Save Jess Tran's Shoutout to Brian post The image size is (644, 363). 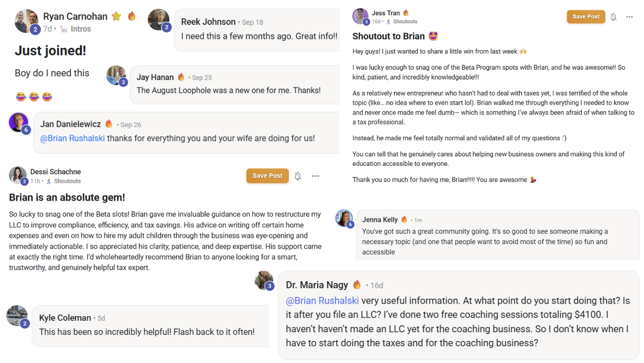pos(586,17)
